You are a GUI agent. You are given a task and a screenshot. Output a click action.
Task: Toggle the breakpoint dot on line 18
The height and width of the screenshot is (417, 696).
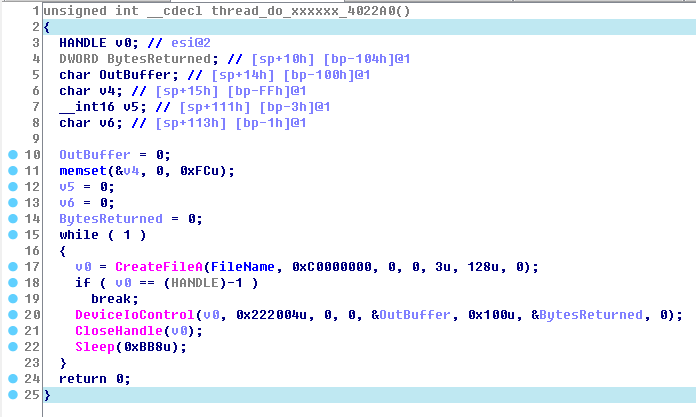[x=13, y=282]
